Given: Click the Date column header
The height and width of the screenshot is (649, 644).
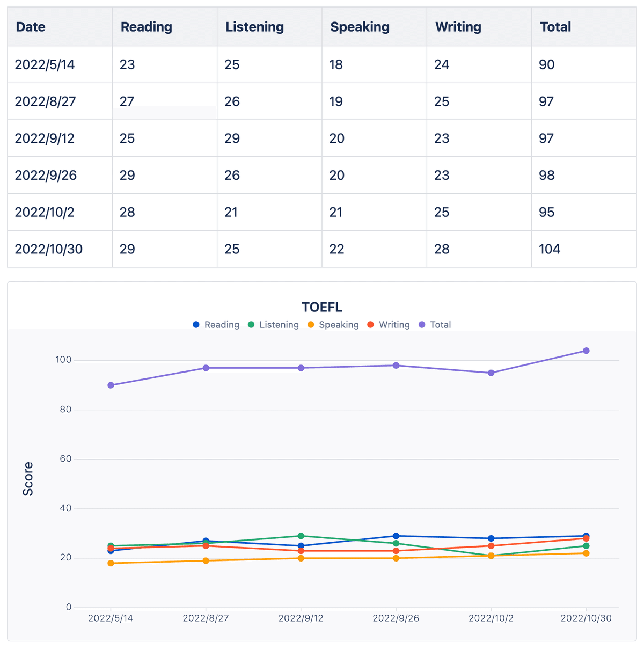Looking at the screenshot, I should 60,27.
